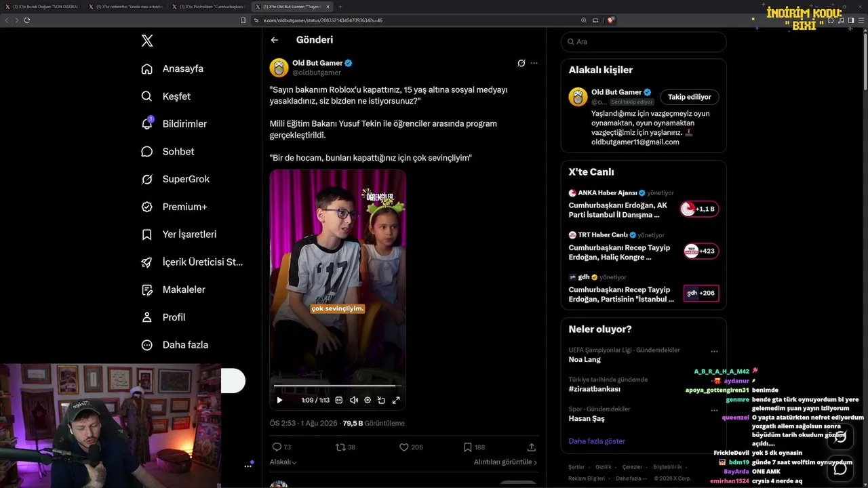Open the floating Grok button
Viewport: 868px width, 488px height.
840,436
